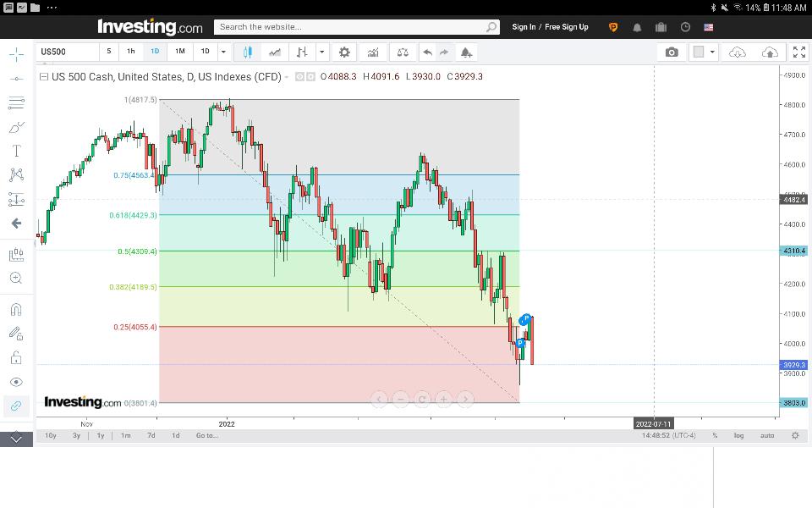Take a chart snapshot with camera
This screenshot has height=508, width=812.
[x=672, y=52]
